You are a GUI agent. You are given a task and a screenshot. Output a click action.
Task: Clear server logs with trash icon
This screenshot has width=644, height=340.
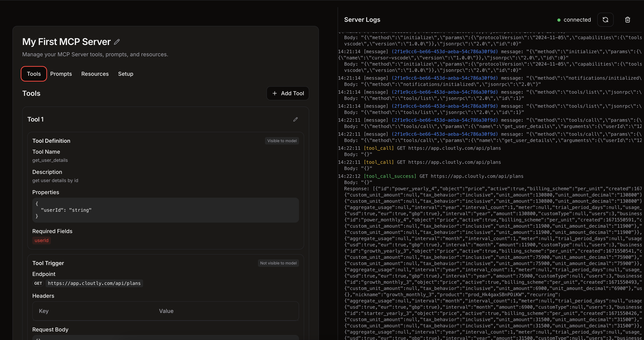(x=627, y=20)
